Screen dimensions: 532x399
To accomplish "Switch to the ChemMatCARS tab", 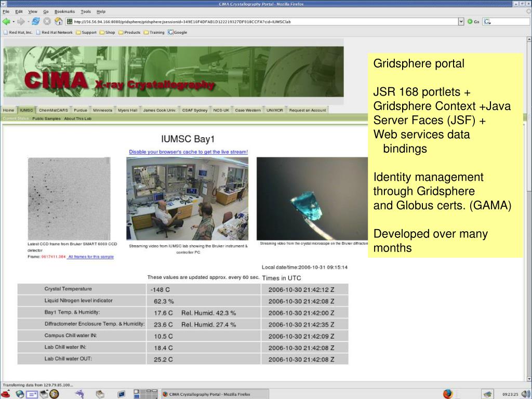I will [x=54, y=110].
